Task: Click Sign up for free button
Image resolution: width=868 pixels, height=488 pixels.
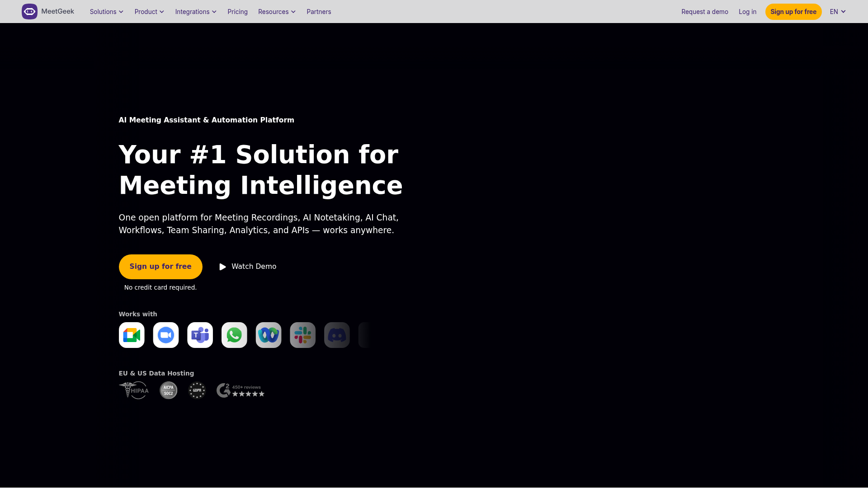Action: 793,12
